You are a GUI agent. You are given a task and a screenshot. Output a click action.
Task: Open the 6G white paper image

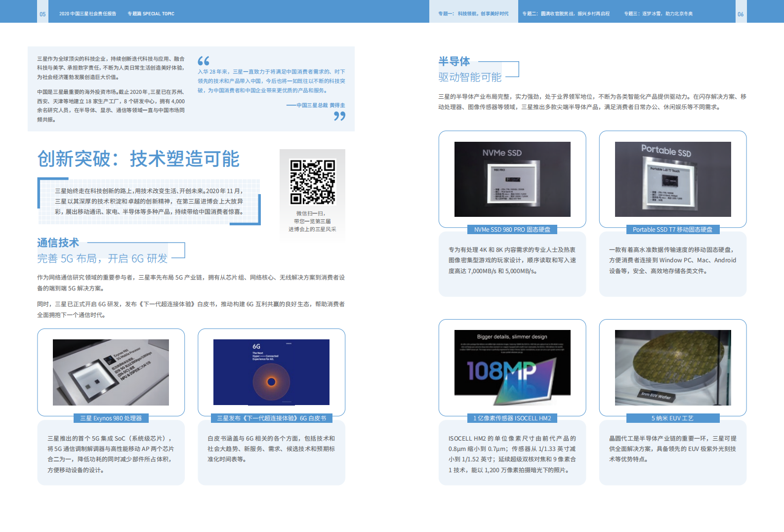[271, 372]
